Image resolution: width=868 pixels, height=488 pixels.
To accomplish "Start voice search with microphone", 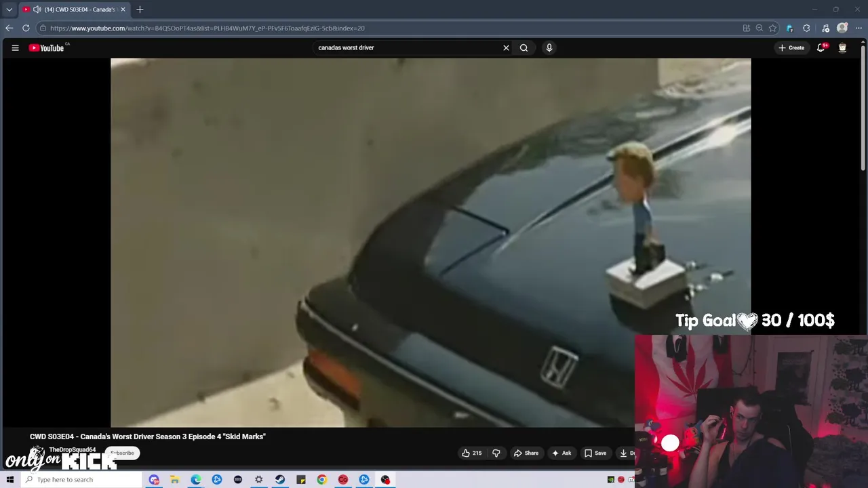I will (x=549, y=47).
